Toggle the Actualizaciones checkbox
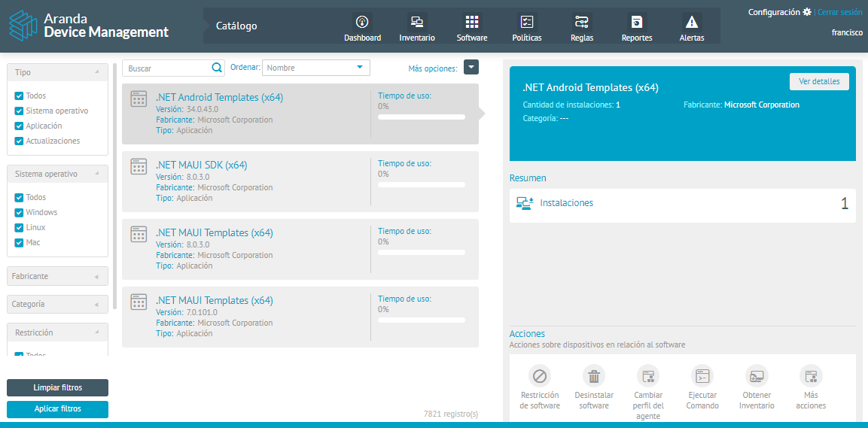Image resolution: width=868 pixels, height=428 pixels. (x=19, y=141)
